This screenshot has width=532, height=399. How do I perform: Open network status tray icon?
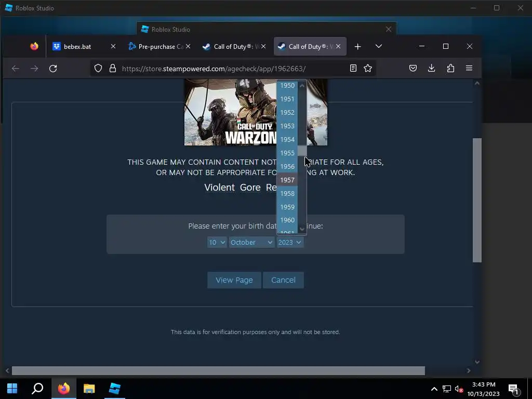click(x=446, y=389)
